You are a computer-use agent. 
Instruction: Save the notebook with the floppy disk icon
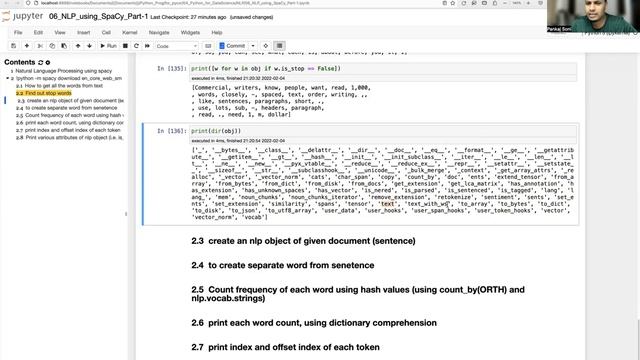[13, 46]
